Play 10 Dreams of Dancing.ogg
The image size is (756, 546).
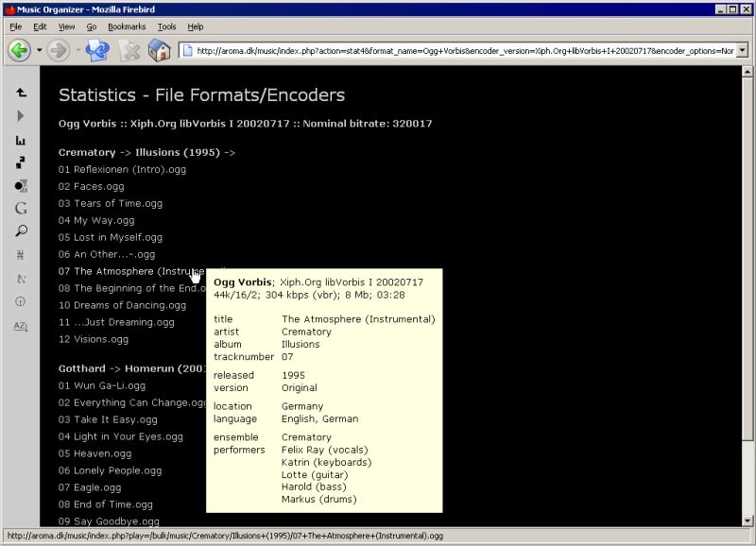tap(122, 305)
